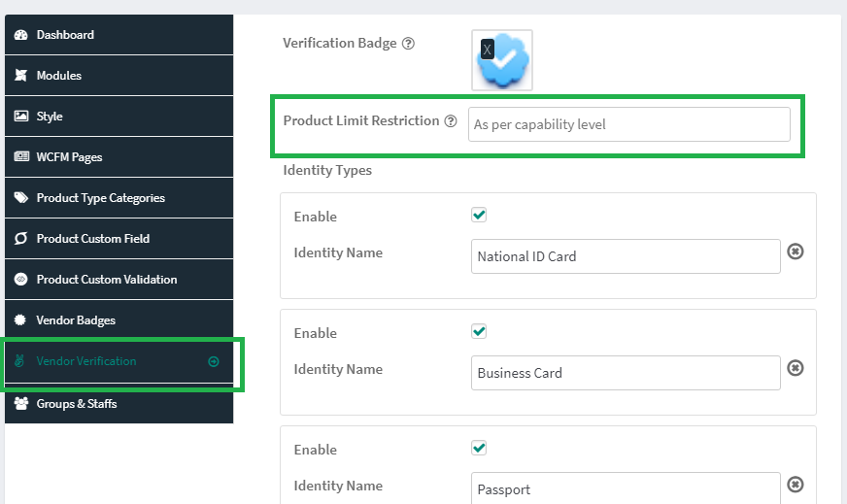
Task: Remove the Passport identity type
Action: click(796, 485)
